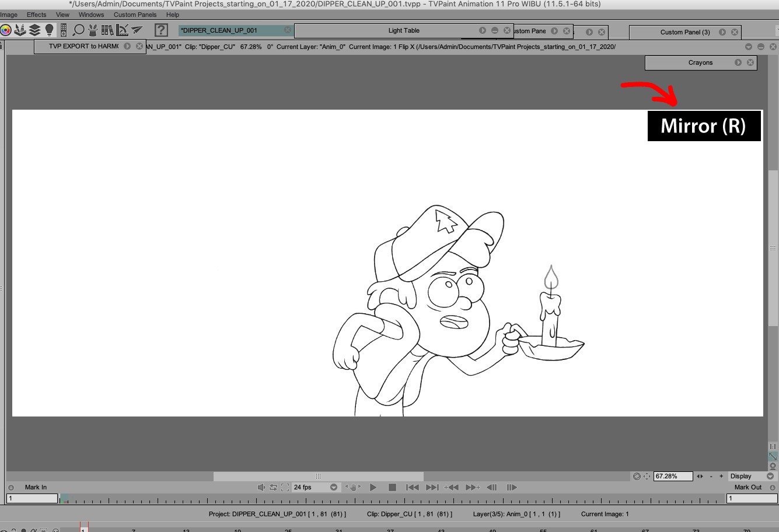Select the hand pan icon in playback bar
Viewport: 779px width, 532px height.
[352, 487]
